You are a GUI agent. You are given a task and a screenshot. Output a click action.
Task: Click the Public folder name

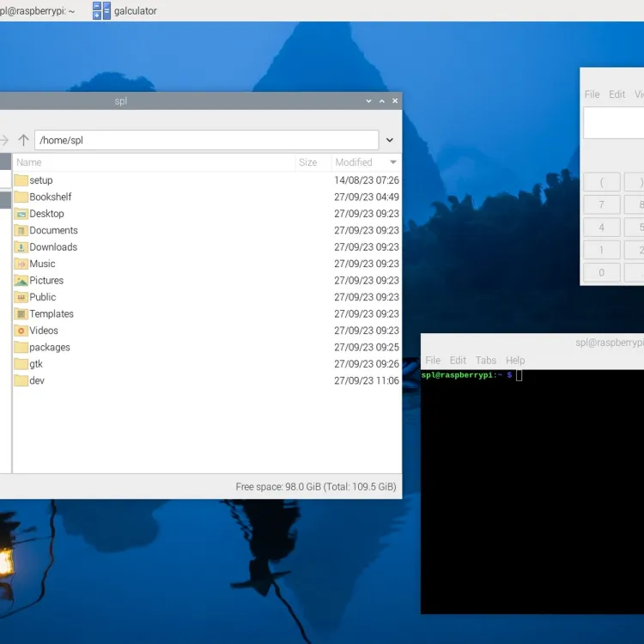pos(43,297)
